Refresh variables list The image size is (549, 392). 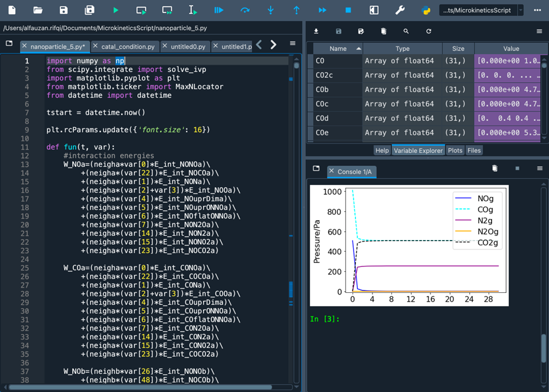click(429, 31)
